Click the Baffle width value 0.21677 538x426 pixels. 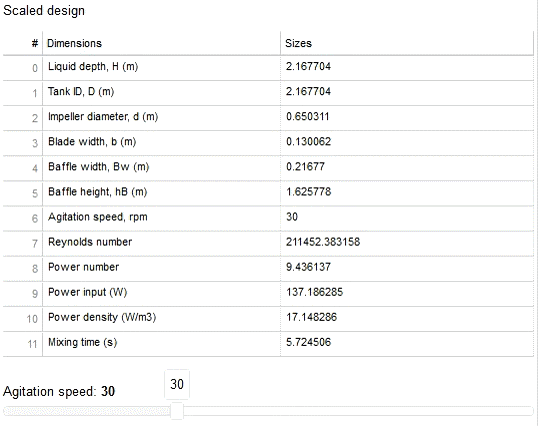click(305, 167)
